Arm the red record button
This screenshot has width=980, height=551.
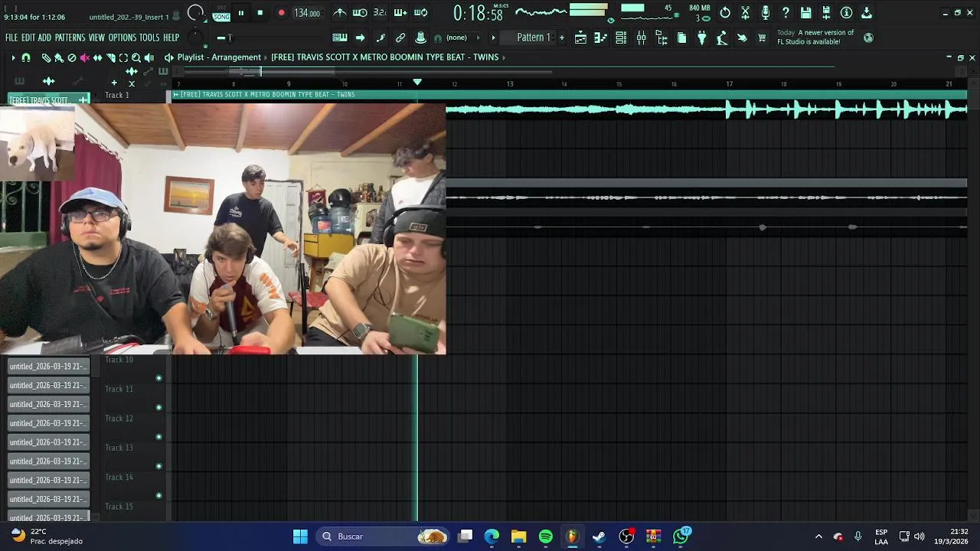[x=281, y=13]
